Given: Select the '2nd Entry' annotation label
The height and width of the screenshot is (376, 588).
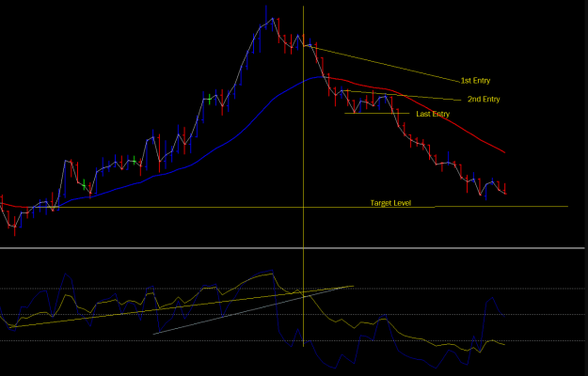Looking at the screenshot, I should click(484, 100).
